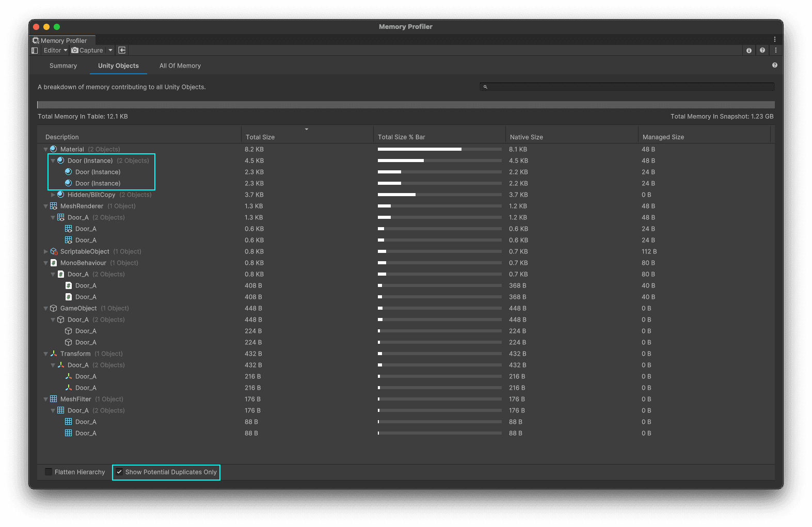Click the camera icon on Capture
812x527 pixels.
(x=75, y=51)
